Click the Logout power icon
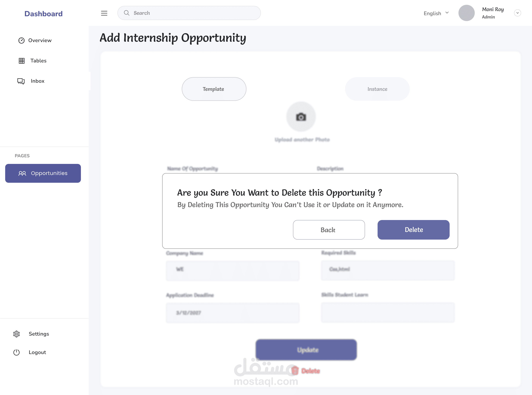 click(x=16, y=352)
